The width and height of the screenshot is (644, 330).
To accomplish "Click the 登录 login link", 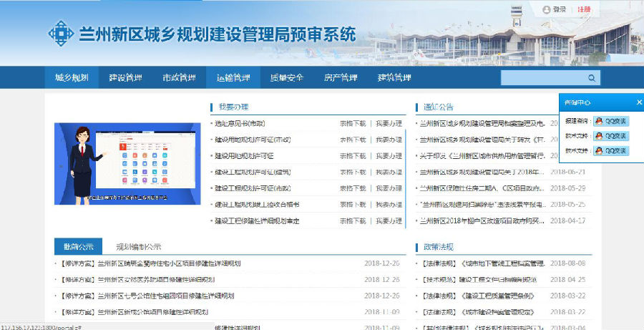I will click(560, 9).
